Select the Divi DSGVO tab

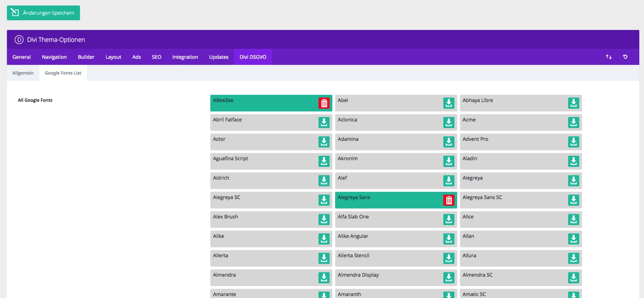[x=253, y=57]
